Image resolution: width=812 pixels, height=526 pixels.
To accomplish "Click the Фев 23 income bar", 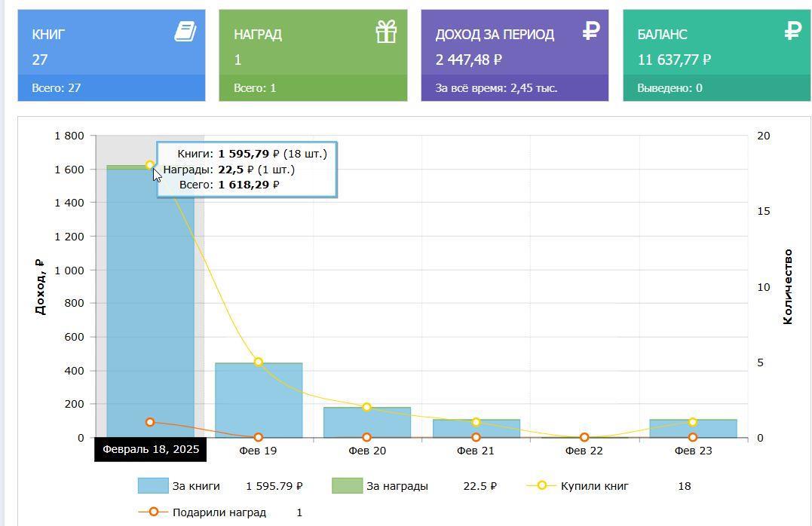I will [x=693, y=429].
